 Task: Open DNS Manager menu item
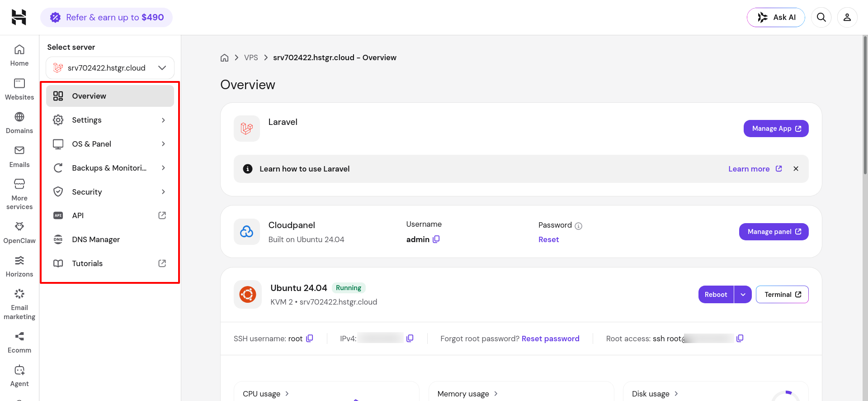coord(110,239)
